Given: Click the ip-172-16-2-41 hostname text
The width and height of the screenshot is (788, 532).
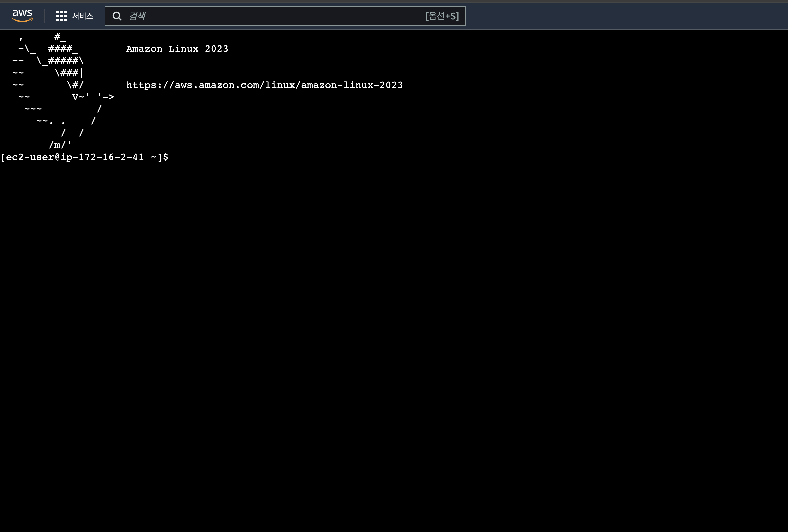Looking at the screenshot, I should pos(102,157).
